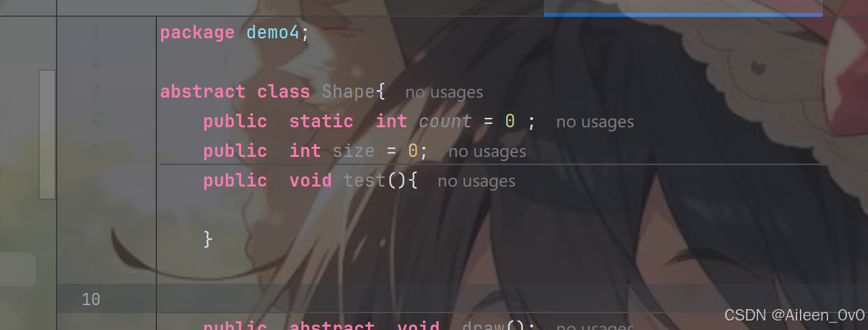Click no usages hint after count field
This screenshot has width=868, height=330.
tap(595, 122)
